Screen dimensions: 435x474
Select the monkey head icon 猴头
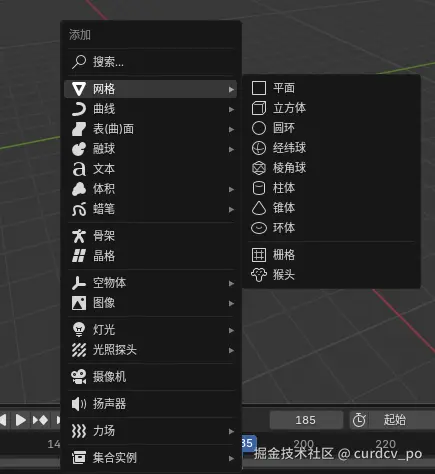point(259,275)
